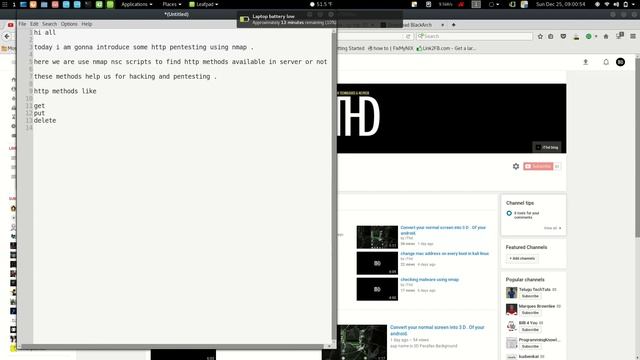Open the Leafpad app menu in top panel
The image size is (640, 360).
[x=203, y=4]
